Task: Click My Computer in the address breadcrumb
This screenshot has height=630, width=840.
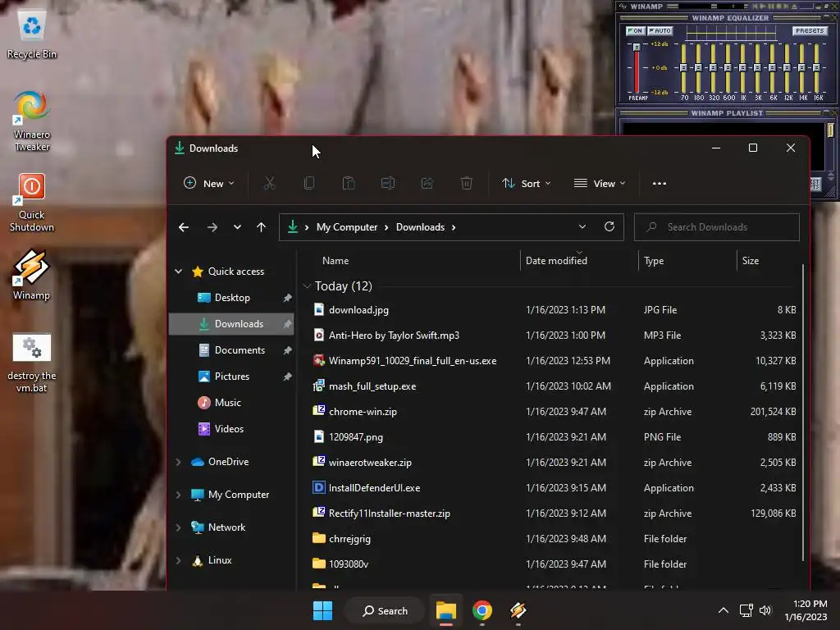Action: (347, 227)
